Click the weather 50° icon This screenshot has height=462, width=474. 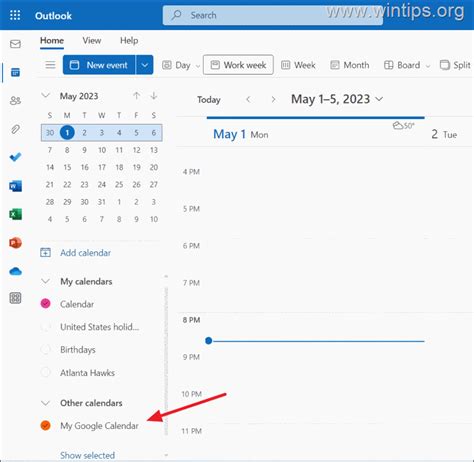pos(403,126)
